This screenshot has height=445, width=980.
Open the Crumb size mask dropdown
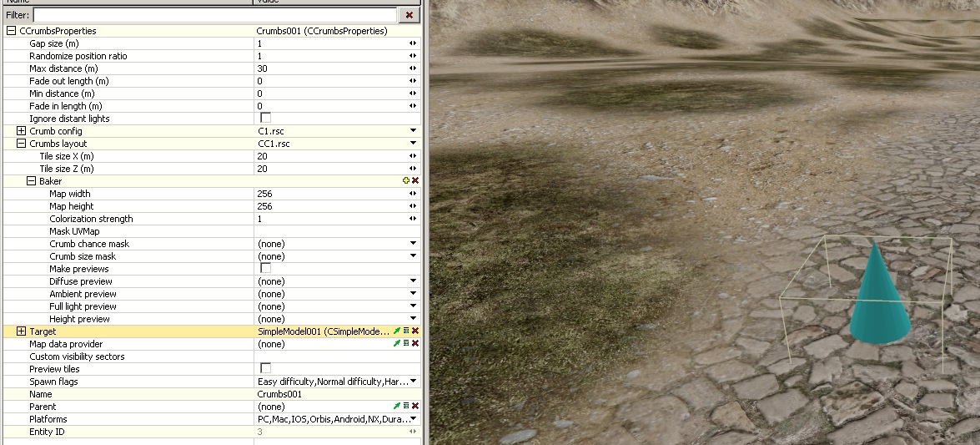click(413, 256)
